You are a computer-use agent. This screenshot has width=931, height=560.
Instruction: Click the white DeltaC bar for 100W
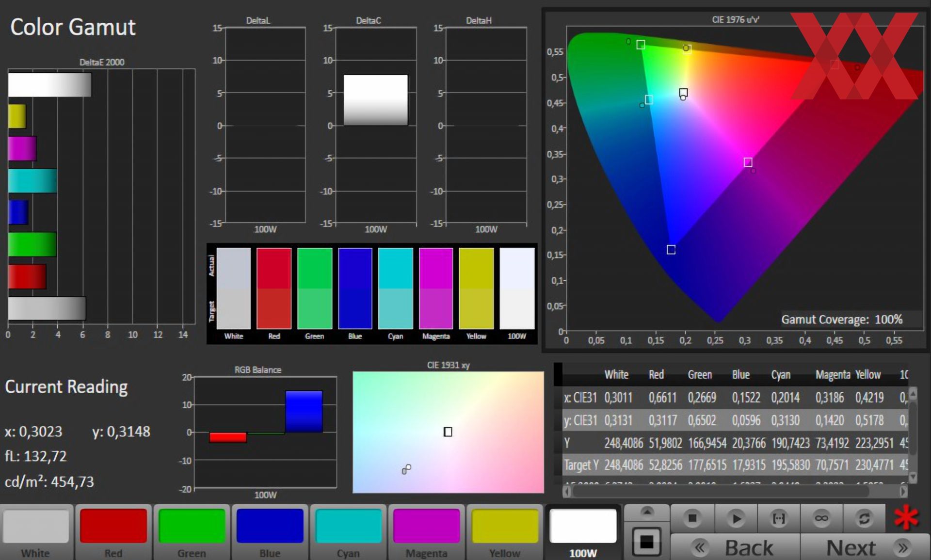click(376, 100)
